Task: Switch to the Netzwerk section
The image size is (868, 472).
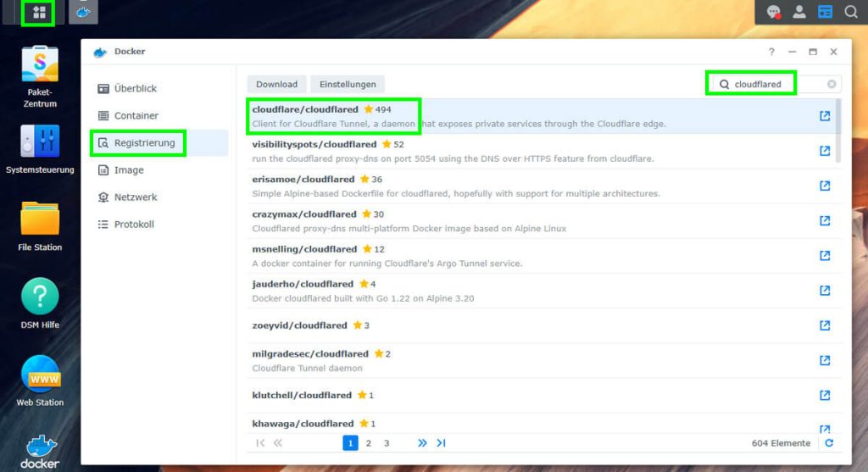Action: point(159,197)
